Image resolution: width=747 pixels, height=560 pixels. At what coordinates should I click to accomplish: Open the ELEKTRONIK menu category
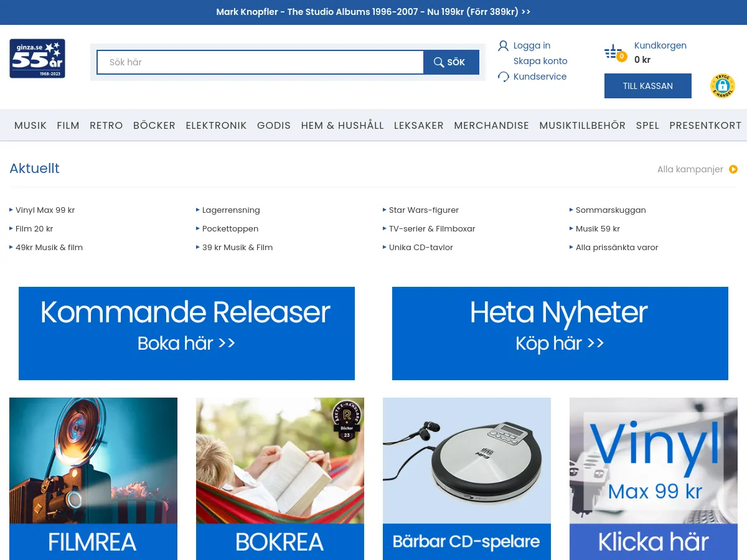(x=216, y=125)
